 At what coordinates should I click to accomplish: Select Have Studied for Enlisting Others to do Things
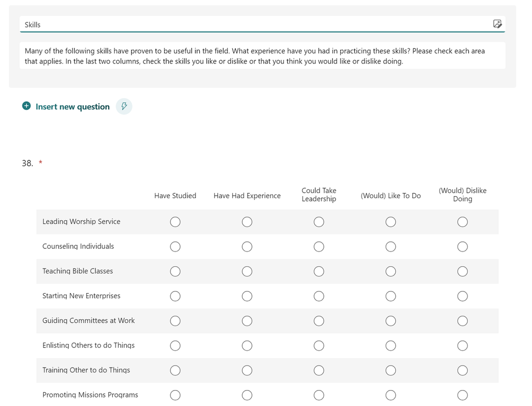175,346
